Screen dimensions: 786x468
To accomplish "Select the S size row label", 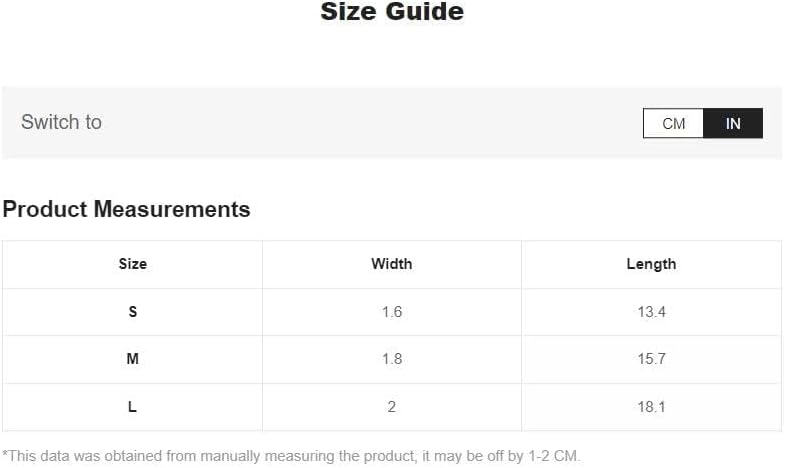I will tap(133, 312).
